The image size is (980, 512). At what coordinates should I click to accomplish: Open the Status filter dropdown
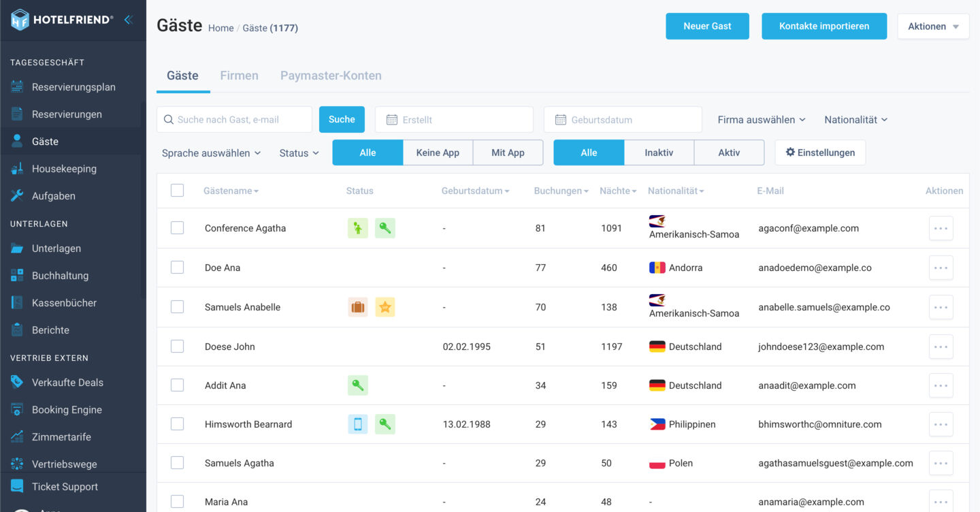pyautogui.click(x=299, y=153)
